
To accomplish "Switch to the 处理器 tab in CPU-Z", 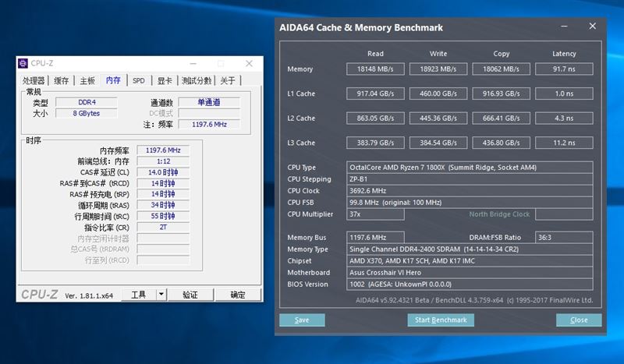I will (x=34, y=81).
